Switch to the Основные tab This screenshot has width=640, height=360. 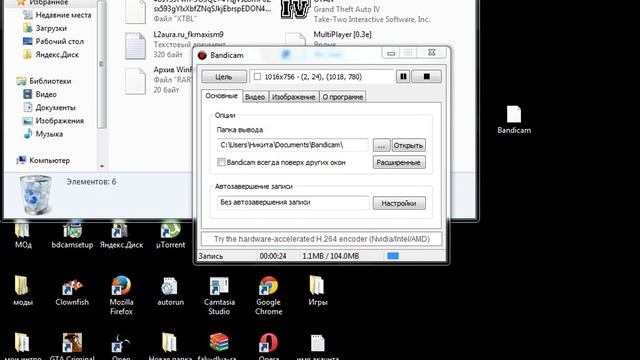coord(222,96)
